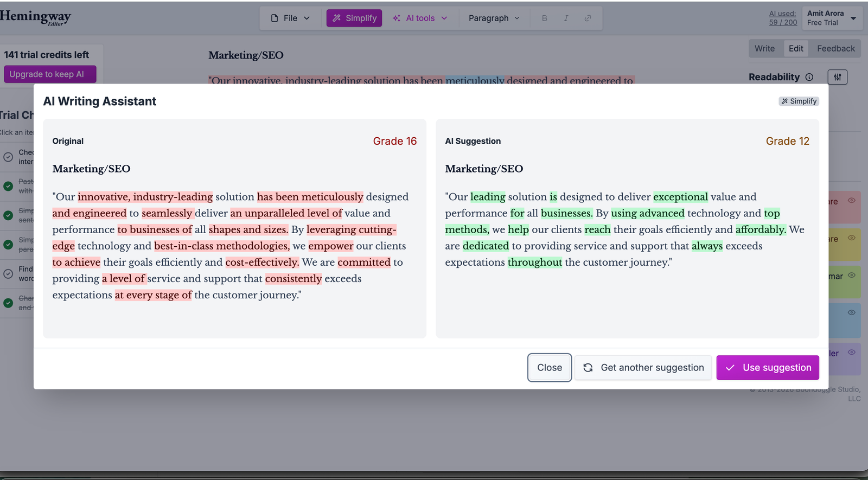868x480 pixels.
Task: Click the sparkle icon in AI tools
Action: point(397,18)
